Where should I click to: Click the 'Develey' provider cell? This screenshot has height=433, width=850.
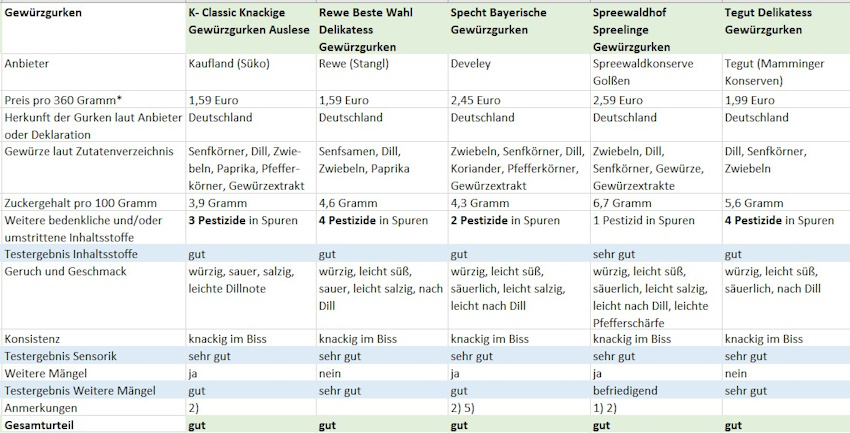474,63
